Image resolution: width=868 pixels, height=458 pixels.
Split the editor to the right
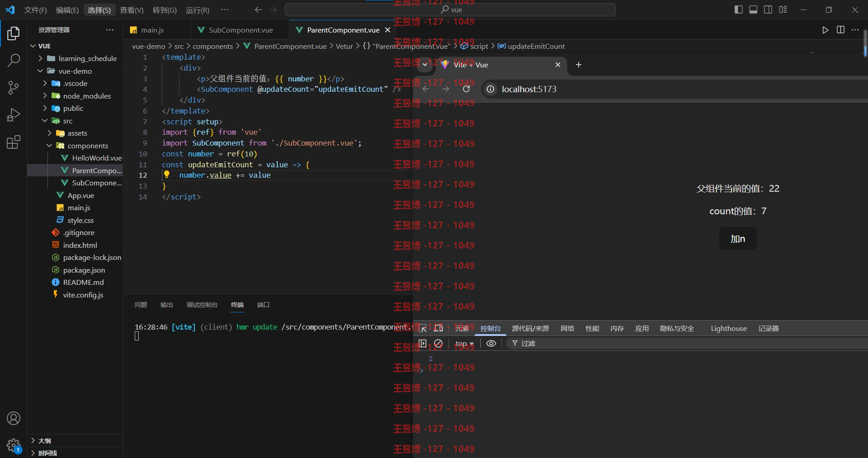coord(840,30)
